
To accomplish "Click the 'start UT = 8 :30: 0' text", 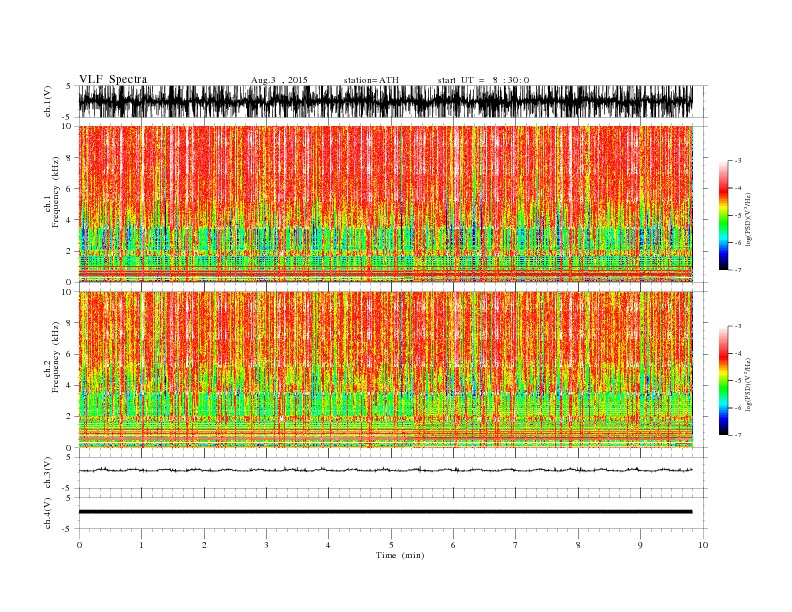I will [x=483, y=80].
